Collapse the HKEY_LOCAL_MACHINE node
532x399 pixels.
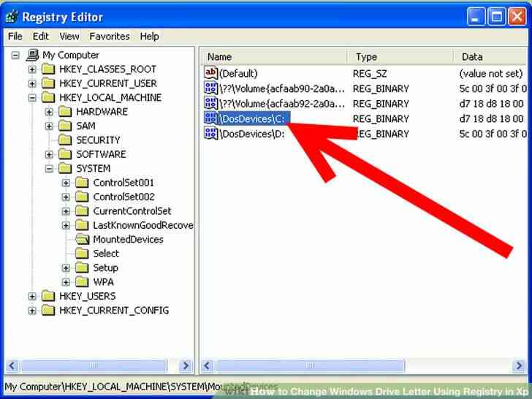click(32, 98)
